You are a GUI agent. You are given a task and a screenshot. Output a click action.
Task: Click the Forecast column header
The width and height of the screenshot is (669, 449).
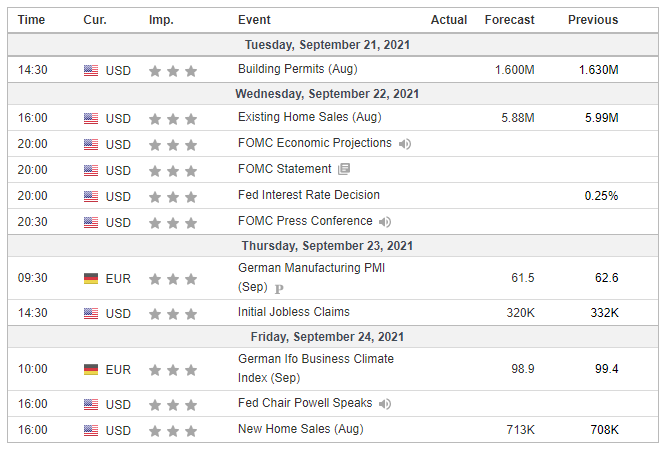tap(509, 20)
